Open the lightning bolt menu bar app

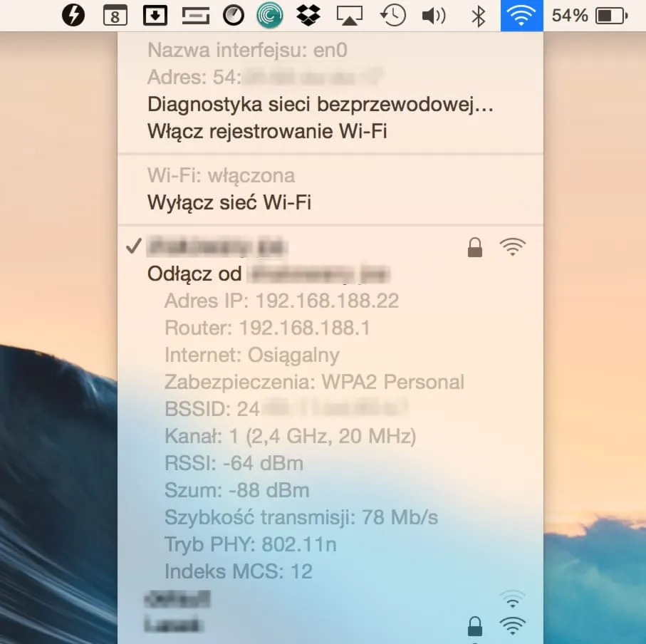73,16
